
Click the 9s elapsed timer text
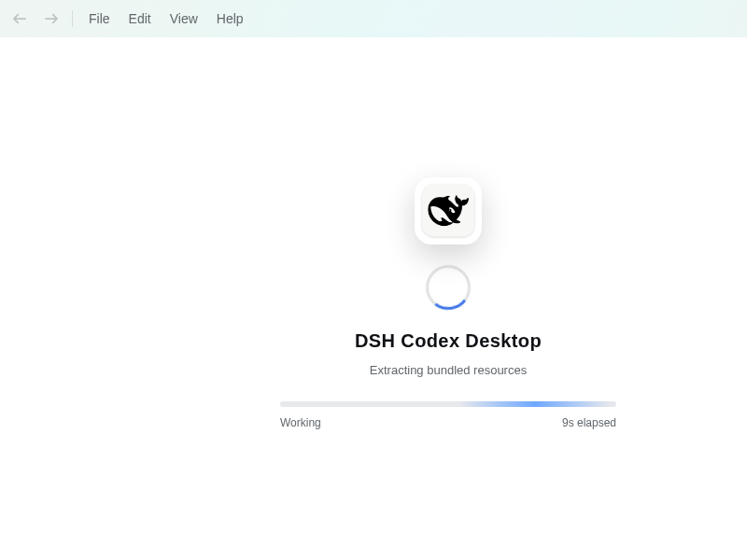pyautogui.click(x=589, y=423)
